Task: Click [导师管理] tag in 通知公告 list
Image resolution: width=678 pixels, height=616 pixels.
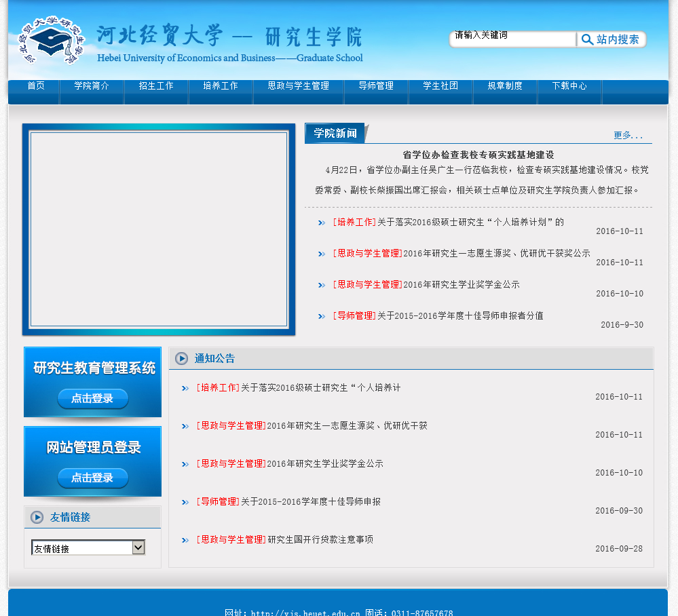Action: [x=218, y=501]
